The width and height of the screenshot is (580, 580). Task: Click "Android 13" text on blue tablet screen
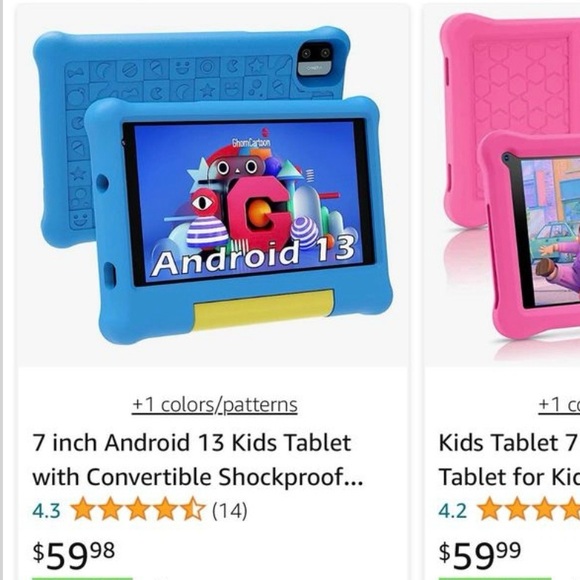click(x=254, y=256)
